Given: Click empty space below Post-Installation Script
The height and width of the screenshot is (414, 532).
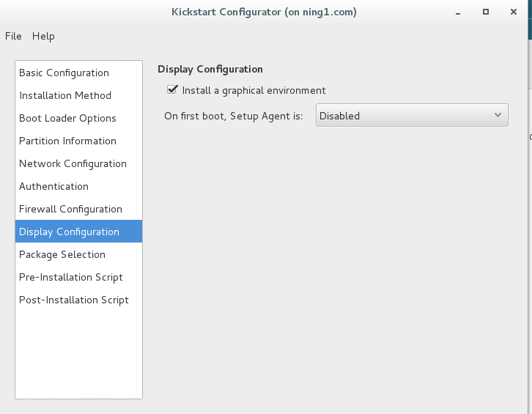Looking at the screenshot, I should tap(78, 352).
